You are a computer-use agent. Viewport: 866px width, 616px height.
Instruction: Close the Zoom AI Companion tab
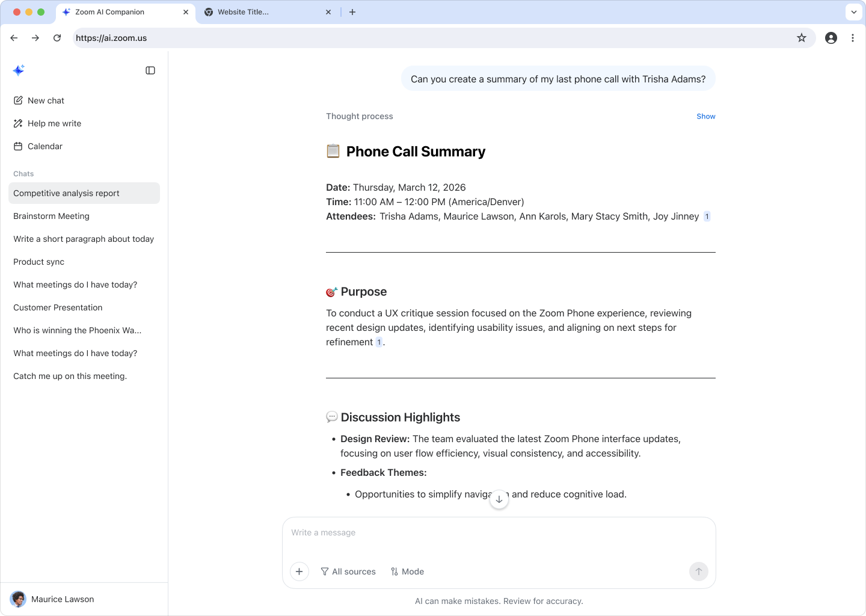click(186, 12)
